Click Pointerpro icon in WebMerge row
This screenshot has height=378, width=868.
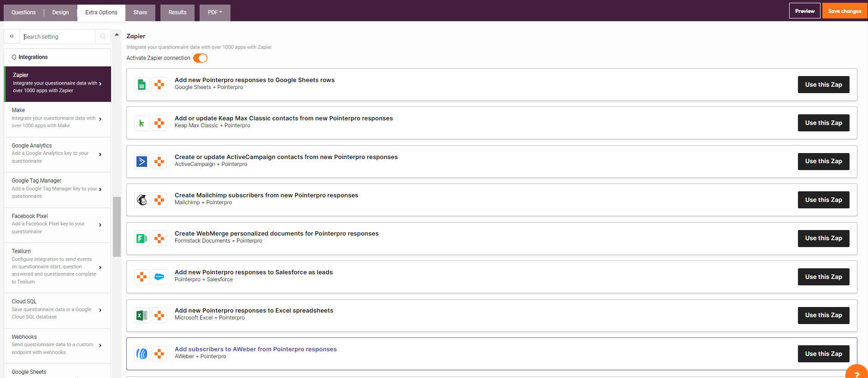point(159,238)
